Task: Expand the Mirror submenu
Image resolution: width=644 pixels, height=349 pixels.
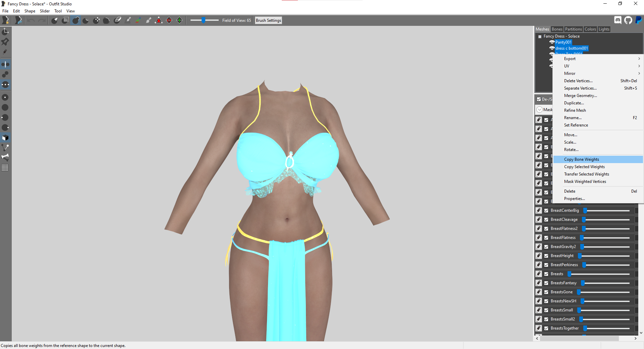Action: (598, 73)
